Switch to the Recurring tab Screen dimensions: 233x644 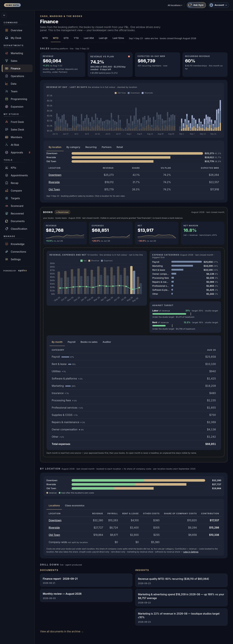[91, 147]
